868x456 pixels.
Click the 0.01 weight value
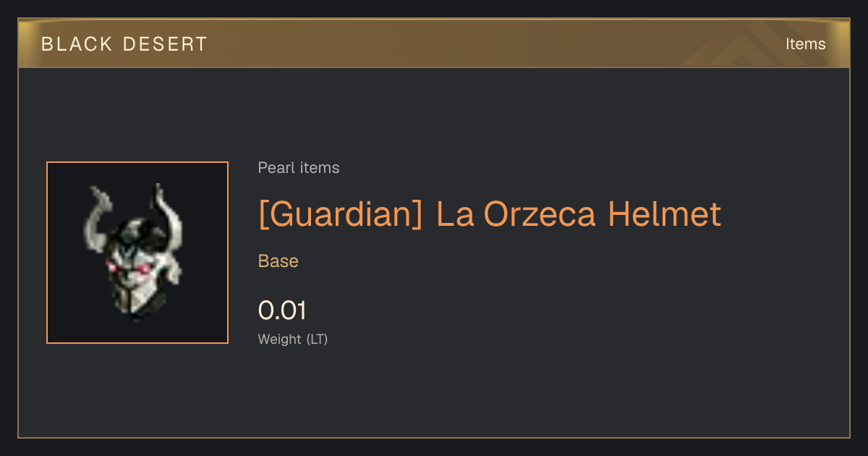(282, 311)
